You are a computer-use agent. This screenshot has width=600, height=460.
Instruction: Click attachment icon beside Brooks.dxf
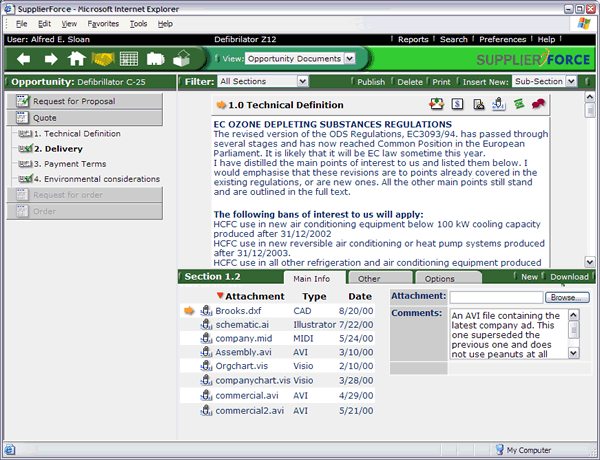pyautogui.click(x=206, y=311)
